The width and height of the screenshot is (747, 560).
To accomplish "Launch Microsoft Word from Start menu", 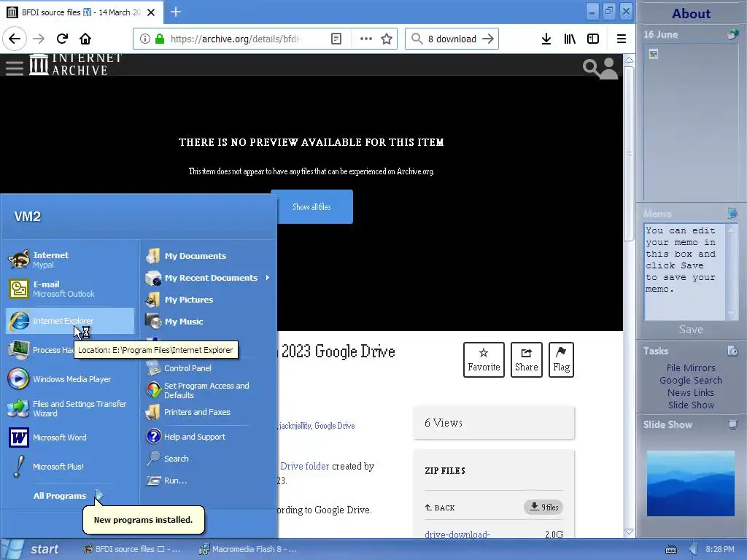I will [x=71, y=437].
